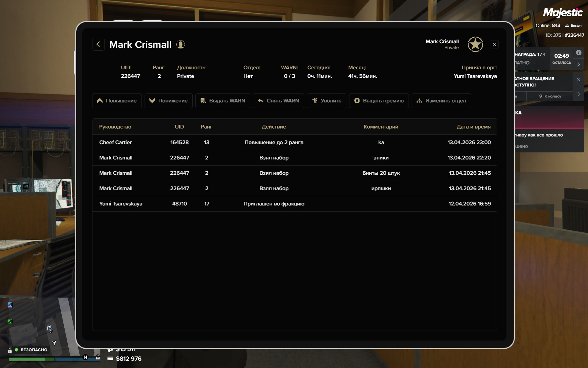Issue a warning with Выдать WARN
Screen dimensions: 588x368
(223, 101)
